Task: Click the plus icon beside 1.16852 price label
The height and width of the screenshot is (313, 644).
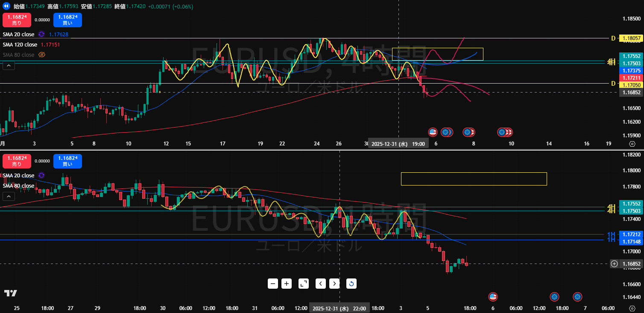Action: (614, 264)
